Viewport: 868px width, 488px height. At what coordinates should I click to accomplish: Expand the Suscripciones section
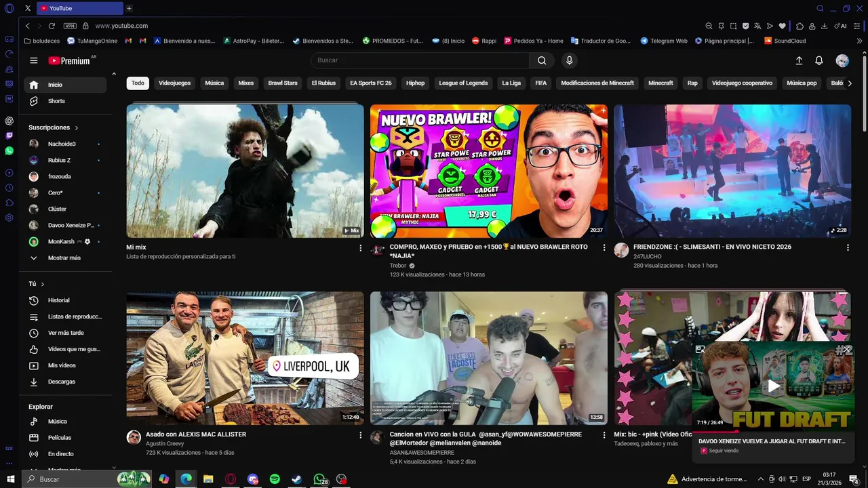[54, 127]
